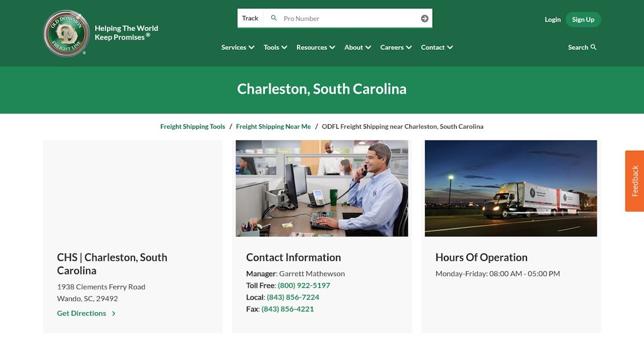Navigate to Freight Shipping Near Me breadcrumb
The width and height of the screenshot is (644, 362).
pyautogui.click(x=273, y=127)
